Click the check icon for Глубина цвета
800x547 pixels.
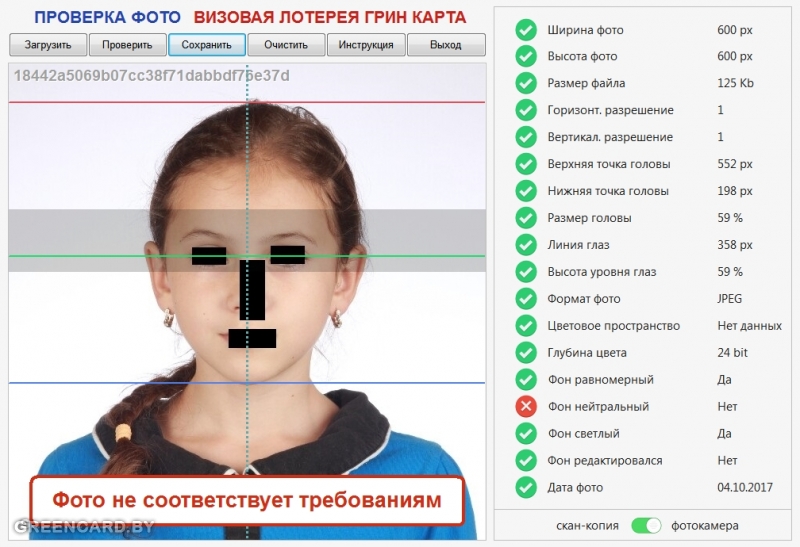pyautogui.click(x=526, y=353)
